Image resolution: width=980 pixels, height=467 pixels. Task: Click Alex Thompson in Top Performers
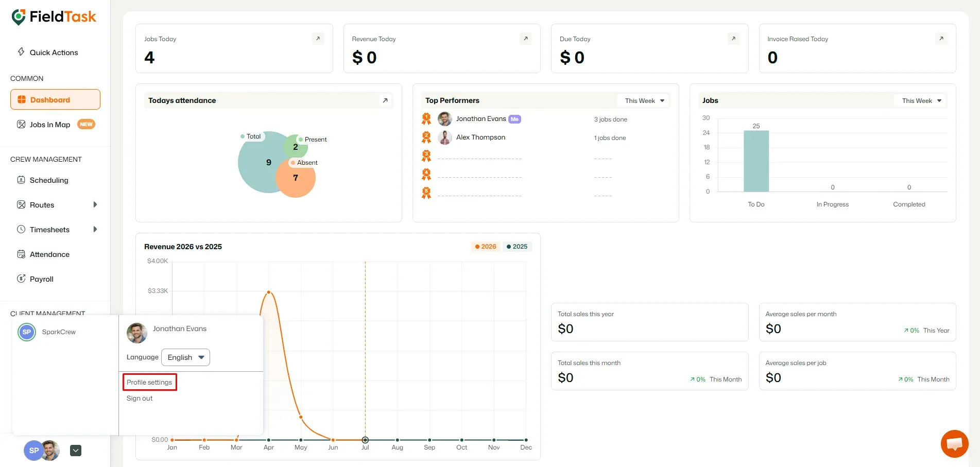tap(480, 137)
